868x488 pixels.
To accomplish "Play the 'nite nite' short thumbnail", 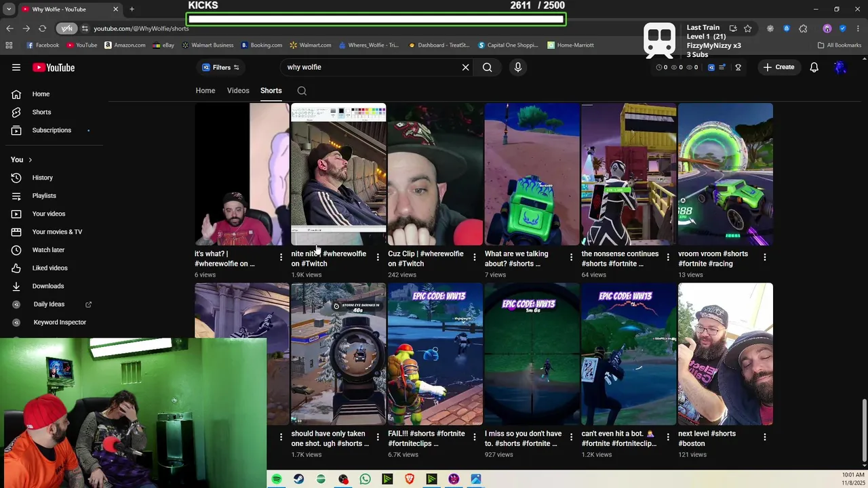I will [x=338, y=174].
